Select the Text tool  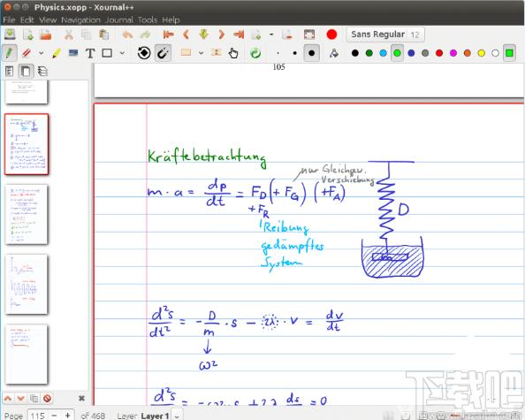(x=90, y=53)
